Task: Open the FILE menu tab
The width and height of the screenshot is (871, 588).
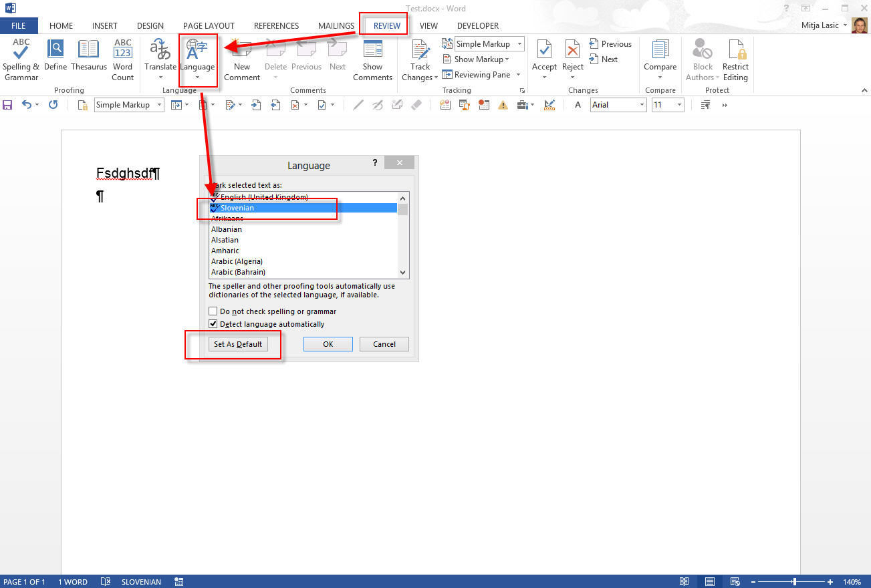Action: pos(19,25)
